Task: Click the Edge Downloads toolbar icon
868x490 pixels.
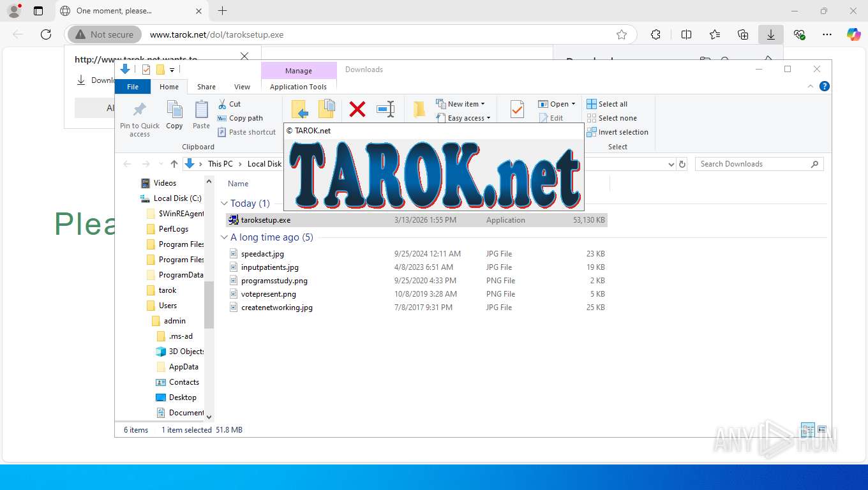Action: pos(771,34)
